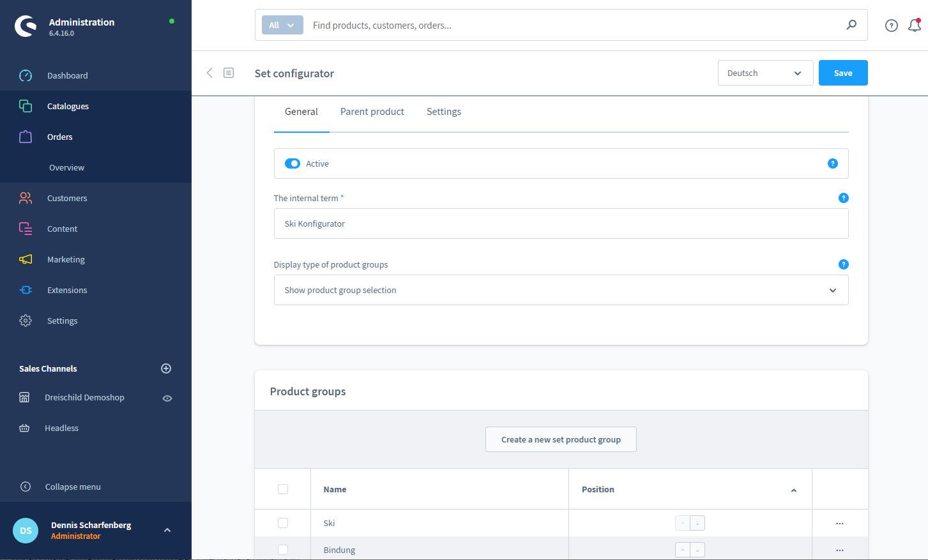
Task: Preview Dreischild Demoshop with eye icon
Action: pos(167,398)
